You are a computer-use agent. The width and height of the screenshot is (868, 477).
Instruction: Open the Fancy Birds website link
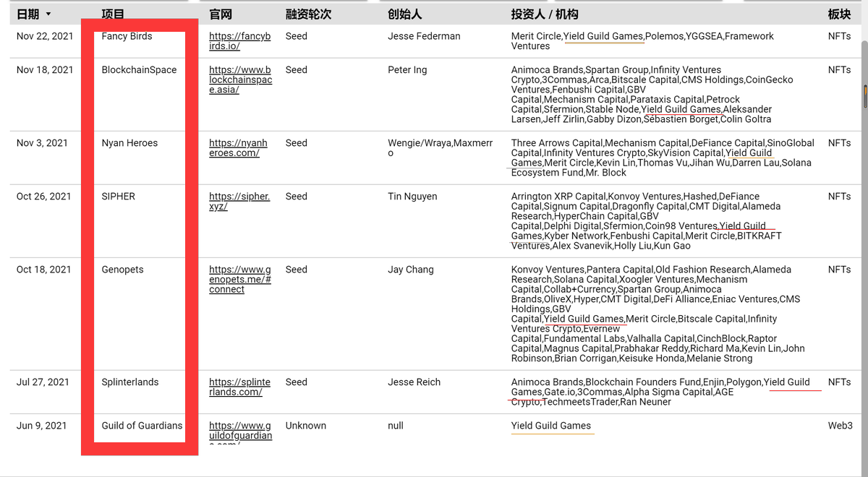tap(239, 41)
